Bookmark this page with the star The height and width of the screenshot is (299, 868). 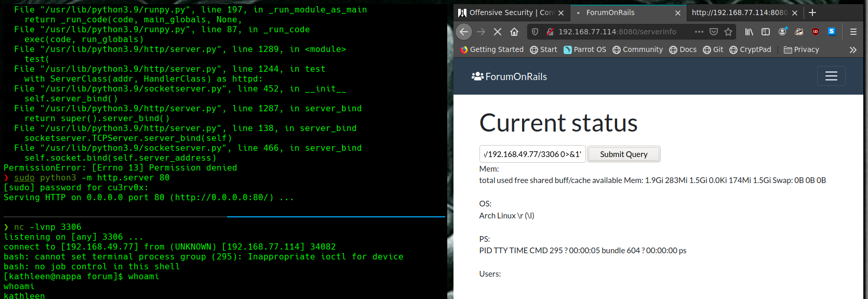click(728, 32)
